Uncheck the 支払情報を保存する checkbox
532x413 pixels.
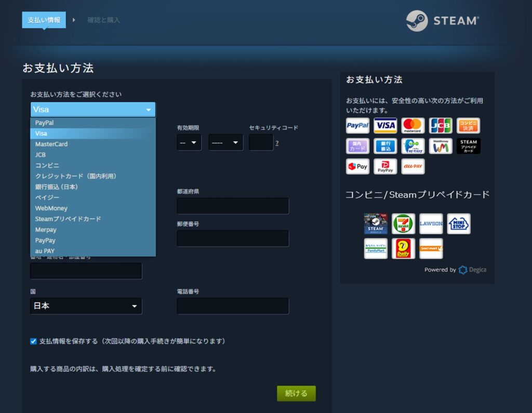click(33, 341)
